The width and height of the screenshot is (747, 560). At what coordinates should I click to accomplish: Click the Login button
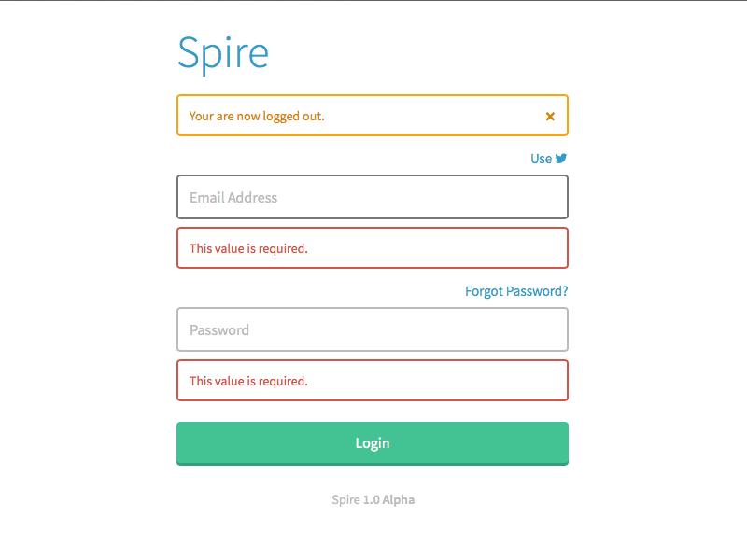coord(373,443)
